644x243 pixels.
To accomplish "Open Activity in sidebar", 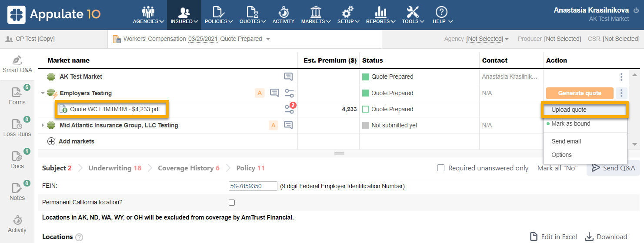I will point(17,224).
